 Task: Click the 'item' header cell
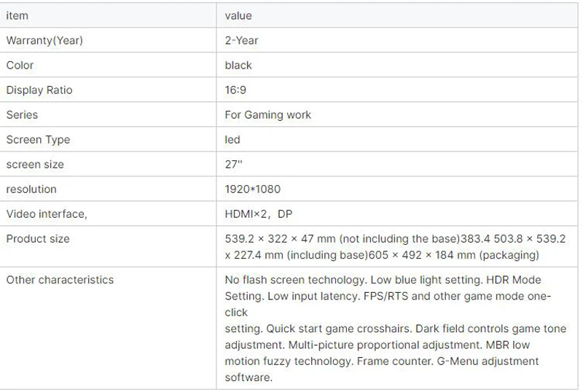click(17, 15)
